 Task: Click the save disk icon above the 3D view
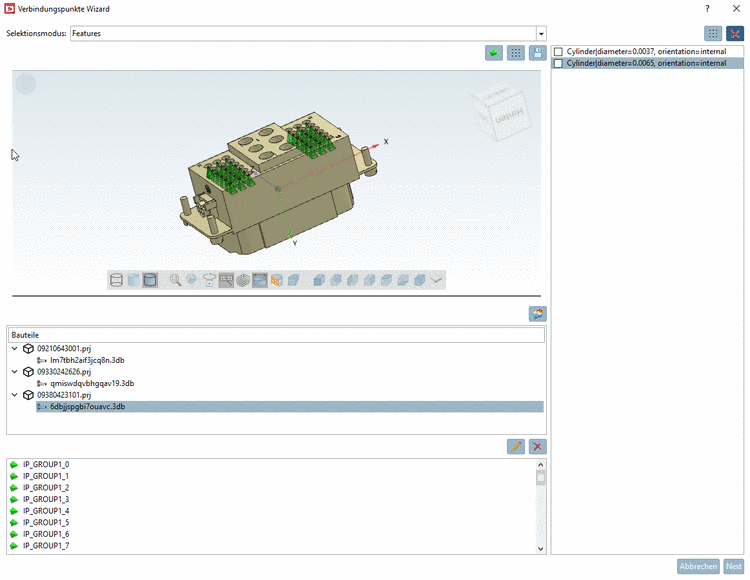(538, 53)
